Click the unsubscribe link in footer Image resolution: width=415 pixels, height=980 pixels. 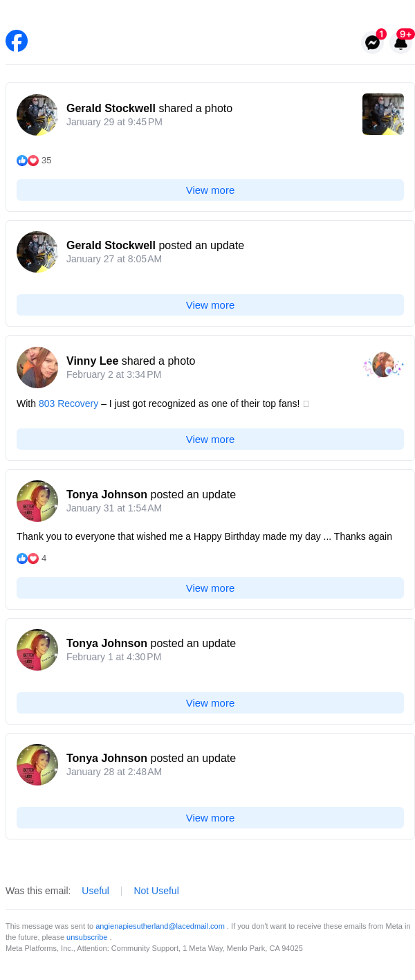tap(87, 937)
